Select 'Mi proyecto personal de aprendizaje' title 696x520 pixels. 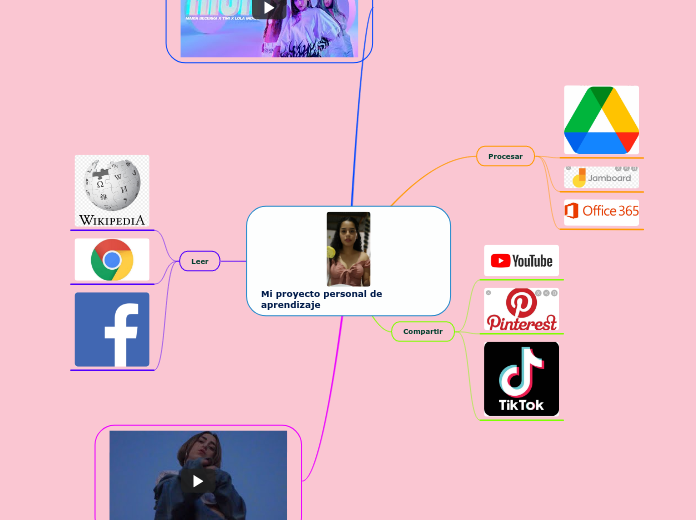tap(321, 299)
